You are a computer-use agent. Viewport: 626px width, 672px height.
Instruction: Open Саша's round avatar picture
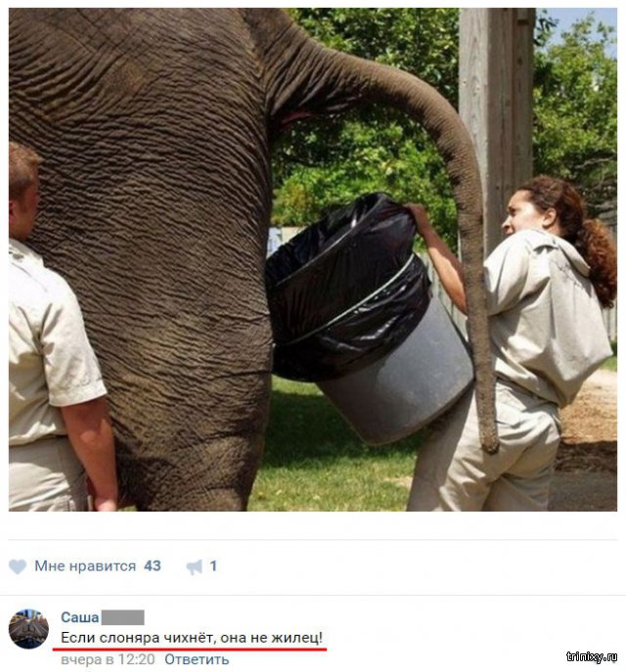(x=28, y=629)
